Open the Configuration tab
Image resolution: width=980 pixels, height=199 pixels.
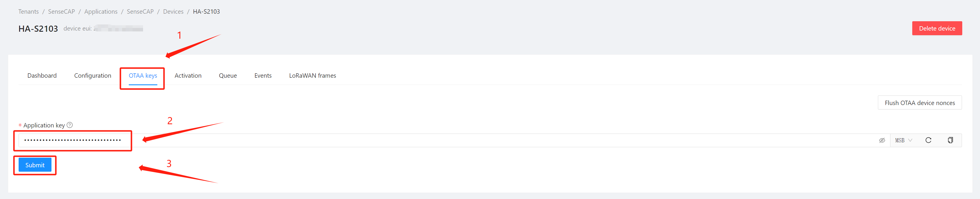pyautogui.click(x=92, y=75)
